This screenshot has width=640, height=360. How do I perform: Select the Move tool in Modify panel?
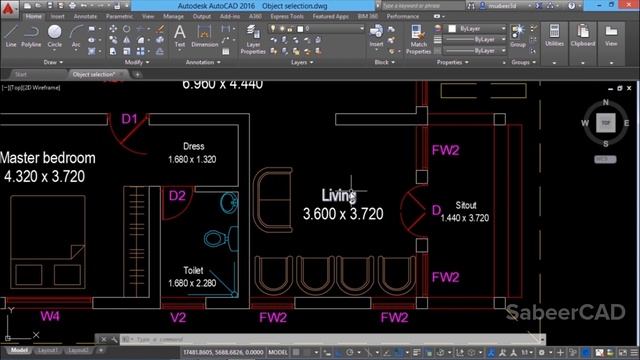coord(113,29)
